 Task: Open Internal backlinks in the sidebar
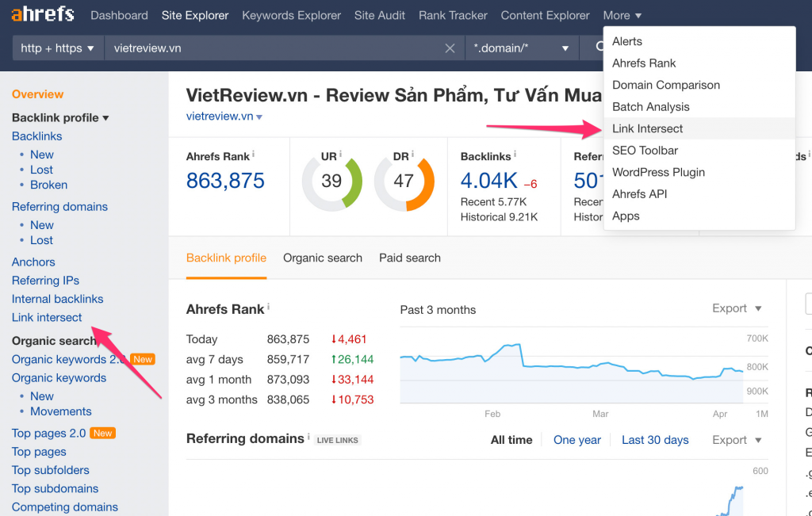click(57, 299)
